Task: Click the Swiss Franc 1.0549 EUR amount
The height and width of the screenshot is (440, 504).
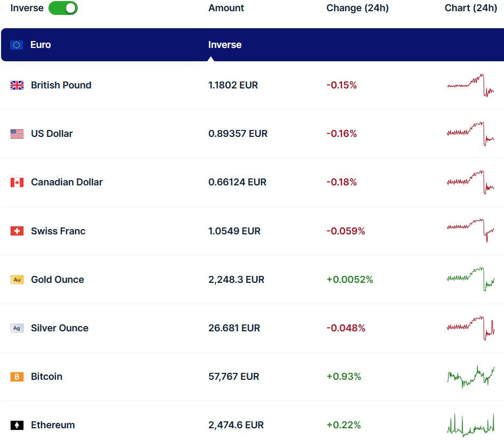Action: pyautogui.click(x=234, y=231)
